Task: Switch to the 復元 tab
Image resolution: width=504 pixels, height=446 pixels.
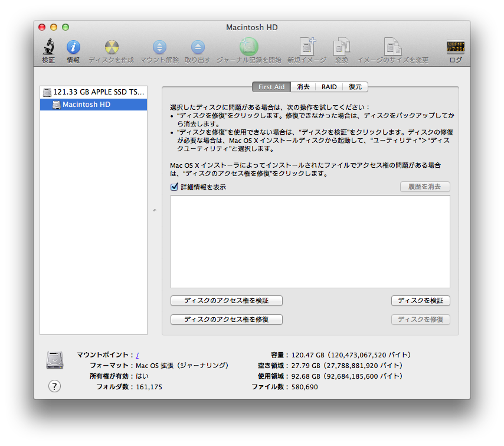Action: point(355,87)
